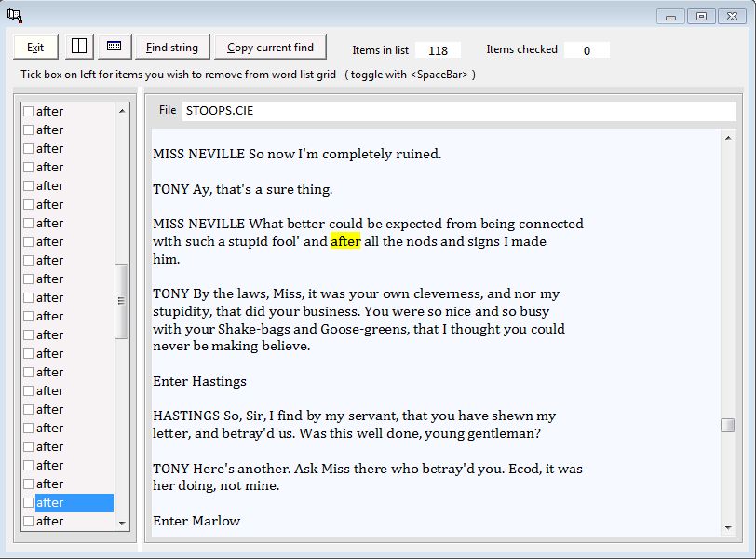This screenshot has width=756, height=559.
Task: Click the keyboard icon toolbar button
Action: point(115,47)
